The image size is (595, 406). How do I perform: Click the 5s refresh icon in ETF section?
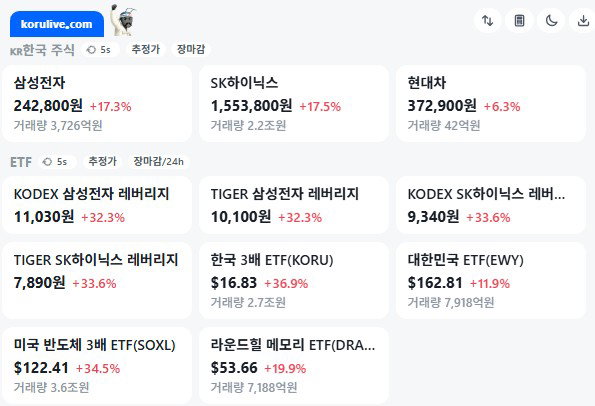[x=47, y=162]
